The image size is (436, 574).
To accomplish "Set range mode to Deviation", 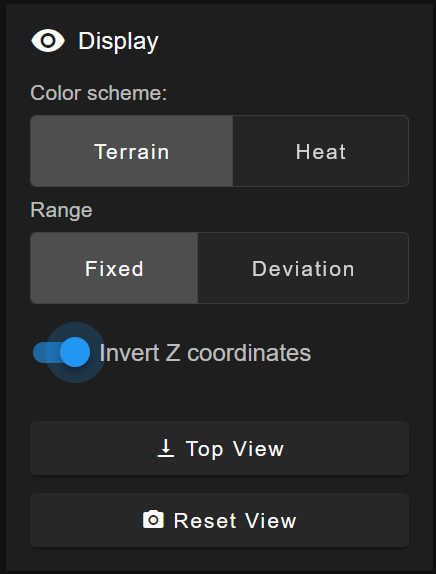I will coord(303,268).
